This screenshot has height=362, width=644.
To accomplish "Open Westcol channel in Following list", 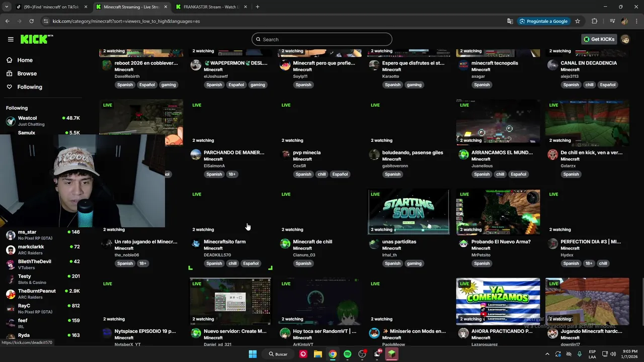I will click(x=43, y=121).
